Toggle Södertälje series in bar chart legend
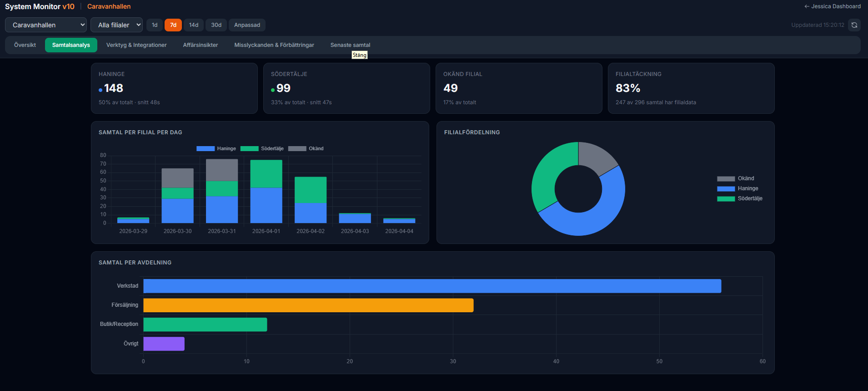This screenshot has height=391, width=868. (262, 149)
